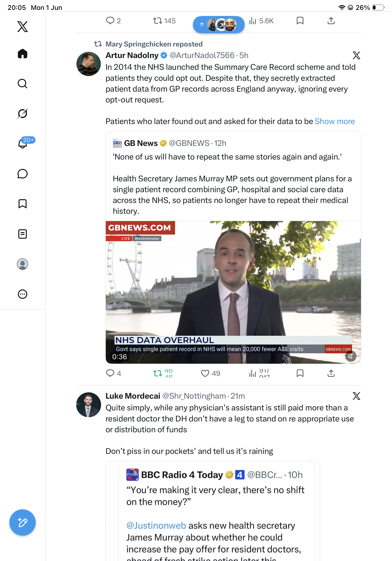Open the Grok icon in sidebar
Viewport: 392px width, 561px height.
click(x=23, y=113)
